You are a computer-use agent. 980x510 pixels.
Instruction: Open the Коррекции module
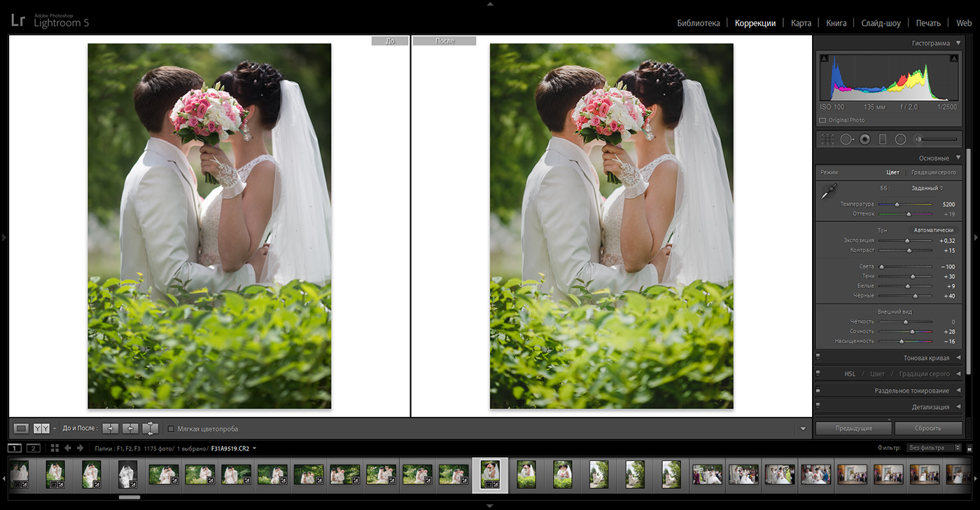755,23
